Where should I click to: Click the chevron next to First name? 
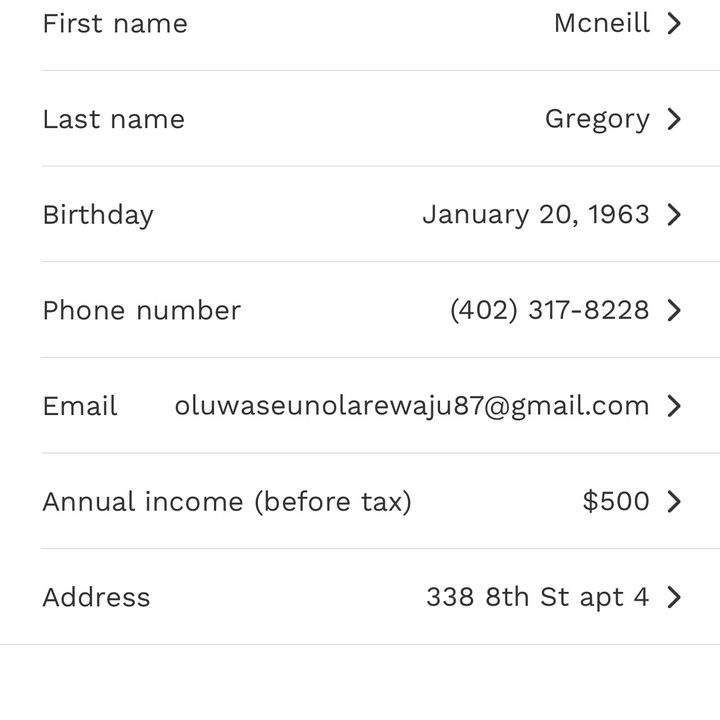point(674,23)
